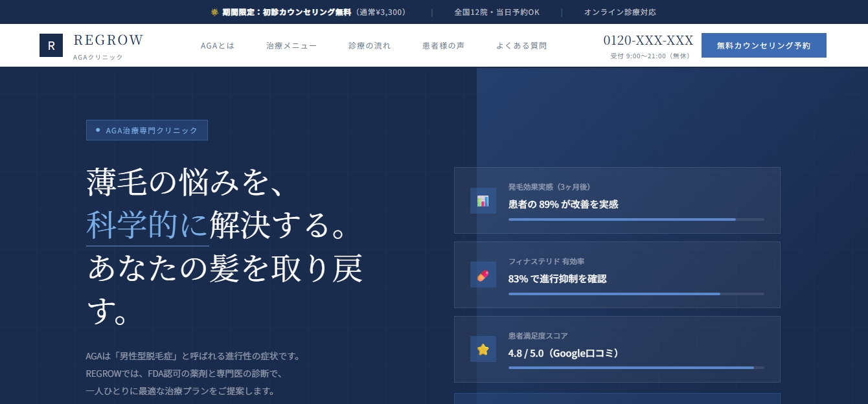View the よくある質問 section
The image size is (868, 404).
[x=521, y=45]
